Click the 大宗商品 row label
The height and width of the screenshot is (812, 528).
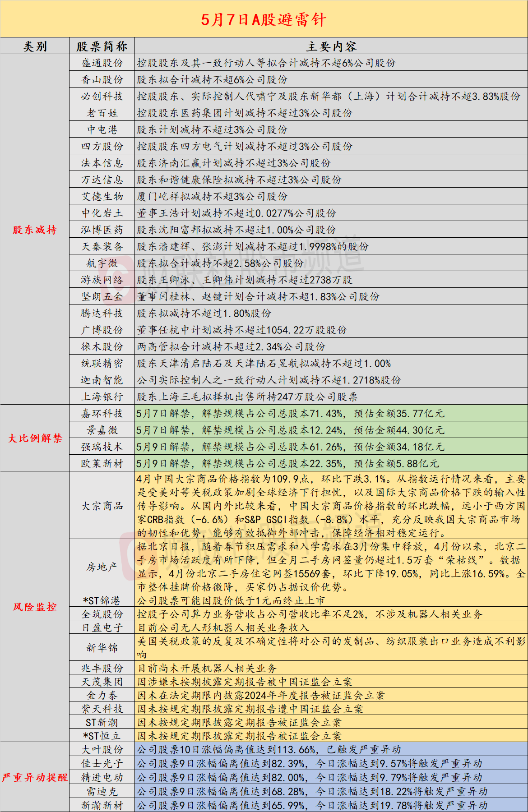(x=102, y=506)
